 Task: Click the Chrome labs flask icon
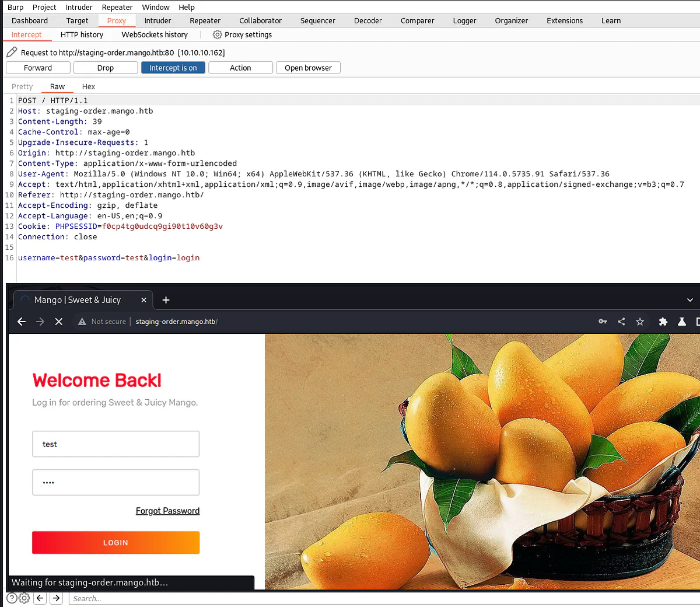click(x=682, y=322)
